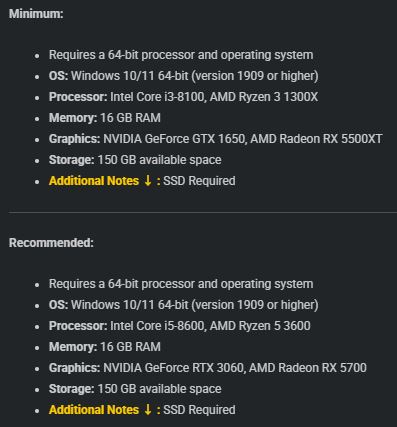Image resolution: width=397 pixels, height=427 pixels.
Task: Click the Additional Notes label under Minimum
Action: [x=94, y=181]
